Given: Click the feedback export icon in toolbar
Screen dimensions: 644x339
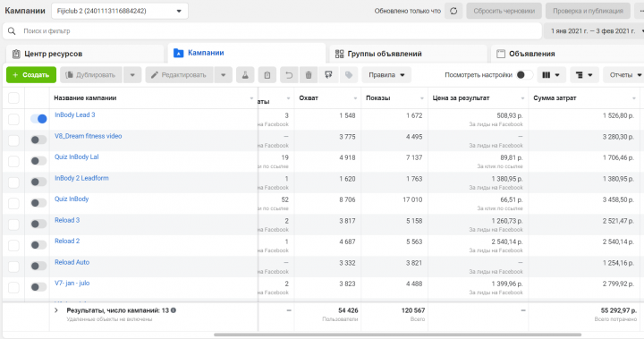Looking at the screenshot, I should pyautogui.click(x=328, y=75).
